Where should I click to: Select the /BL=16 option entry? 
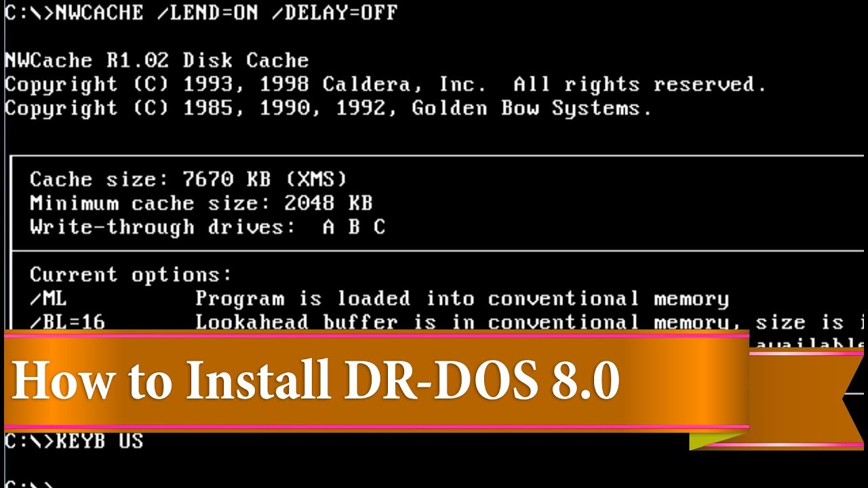67,321
